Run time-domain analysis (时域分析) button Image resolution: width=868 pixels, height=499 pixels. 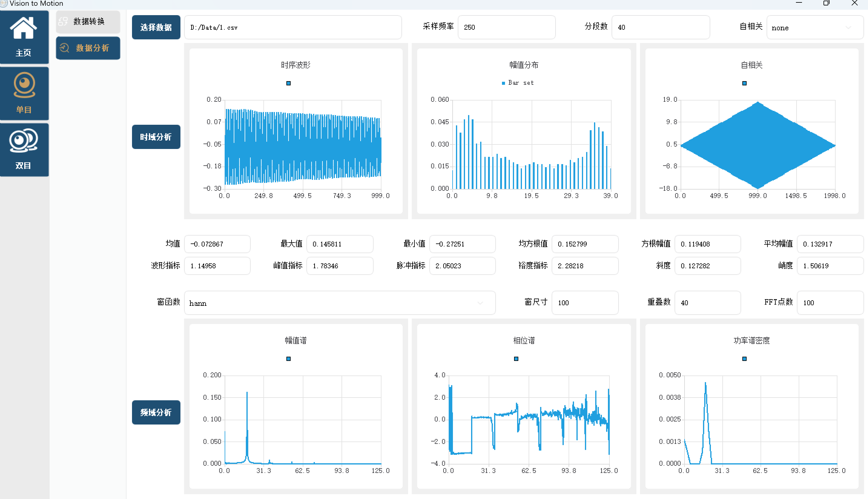tap(156, 137)
